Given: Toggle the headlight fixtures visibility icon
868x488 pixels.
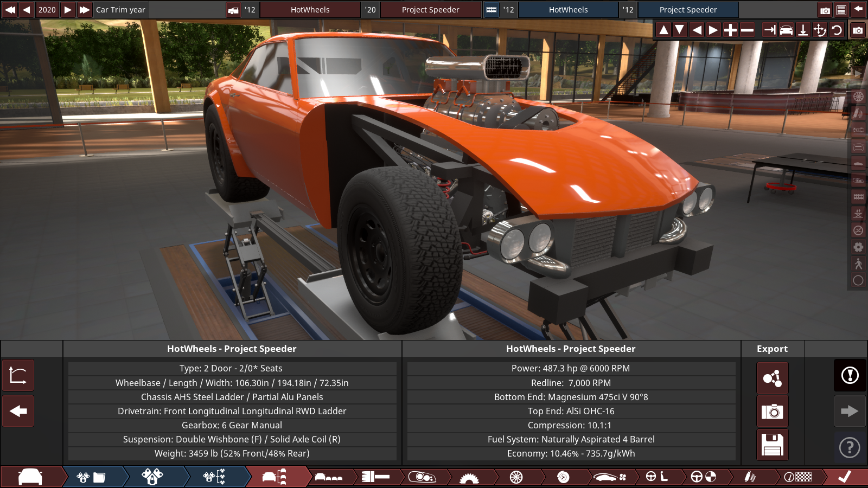Looking at the screenshot, I should click(858, 180).
